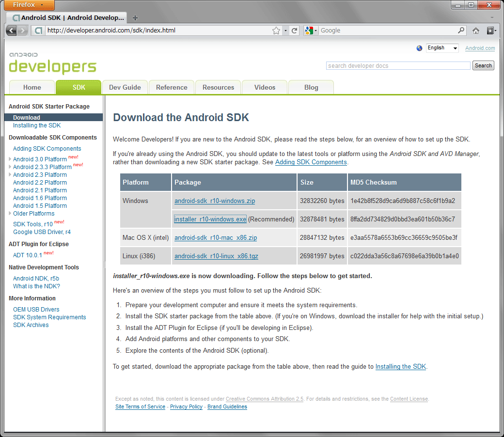Open Android 2.1 Platform sidebar link
This screenshot has width=504, height=437.
pyautogui.click(x=40, y=190)
